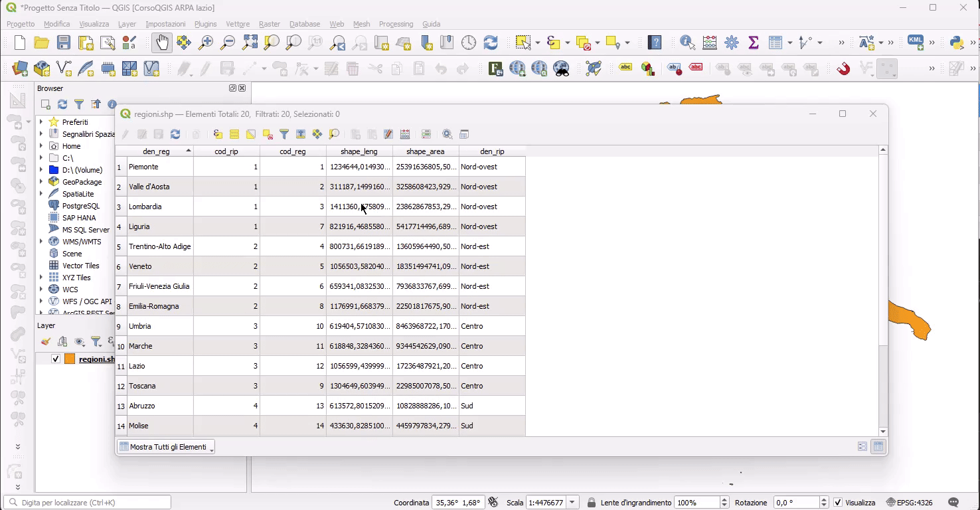
Task: Dock the attribute table window
Action: coord(464,134)
